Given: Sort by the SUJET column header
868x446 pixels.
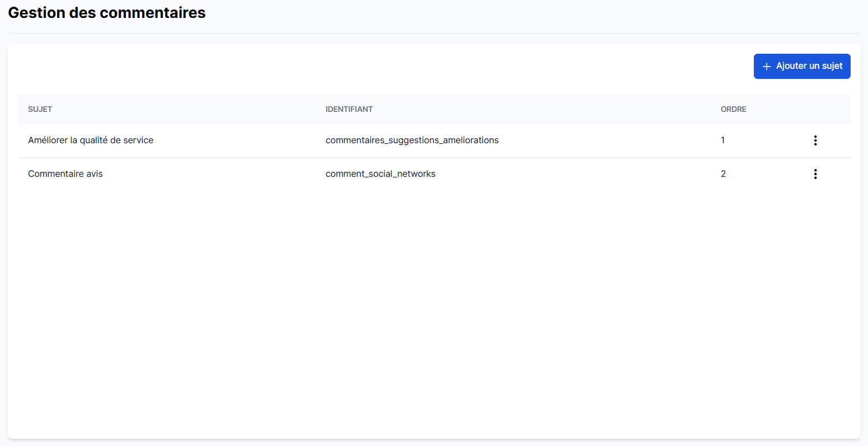Looking at the screenshot, I should click(x=40, y=109).
